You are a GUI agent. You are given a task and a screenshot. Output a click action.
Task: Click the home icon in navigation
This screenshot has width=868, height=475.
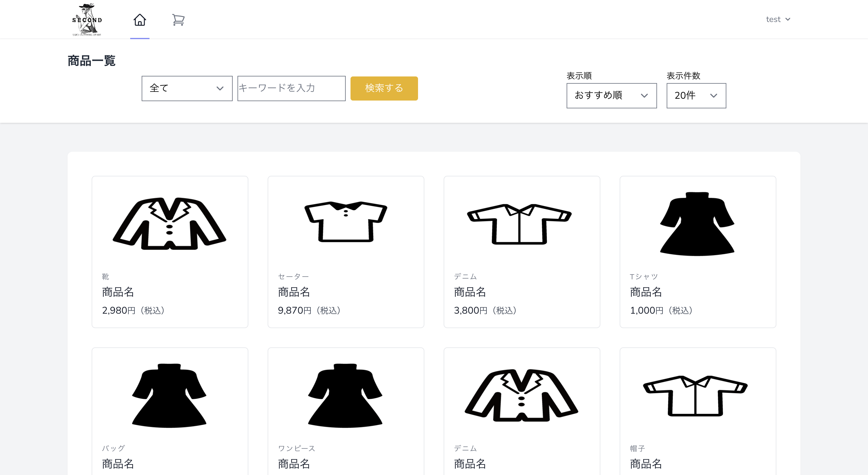(140, 20)
